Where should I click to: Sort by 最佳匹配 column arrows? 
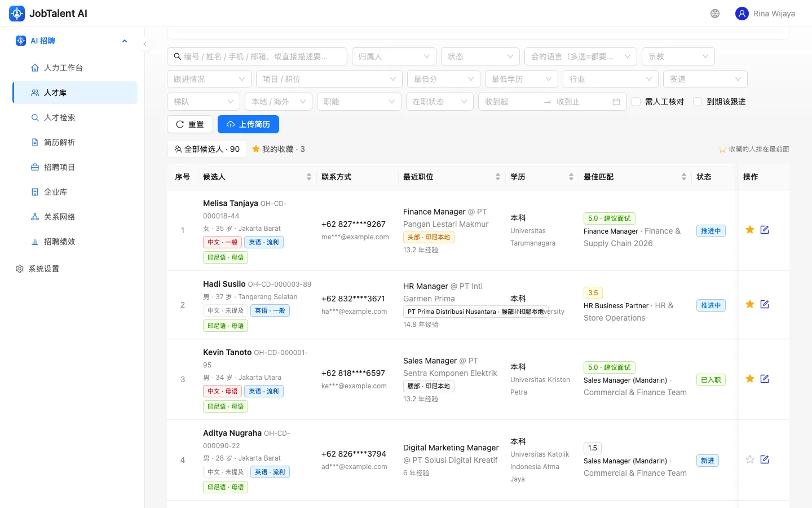[684, 177]
